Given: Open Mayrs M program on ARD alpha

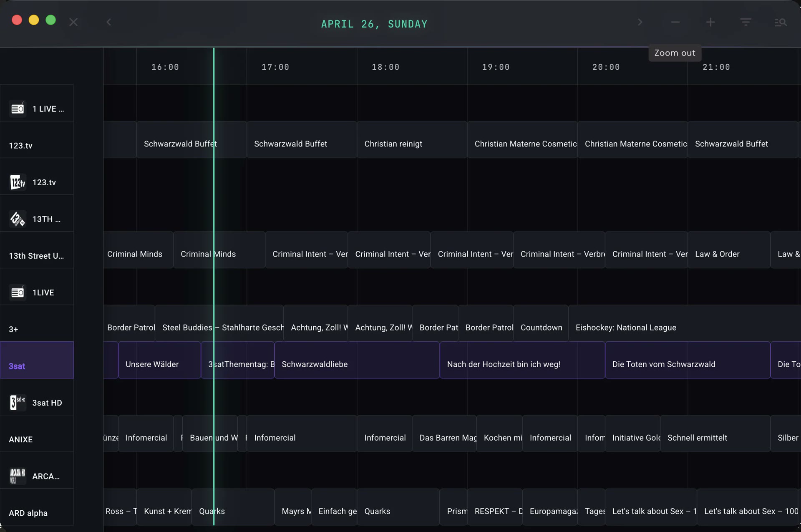Looking at the screenshot, I should [293, 507].
